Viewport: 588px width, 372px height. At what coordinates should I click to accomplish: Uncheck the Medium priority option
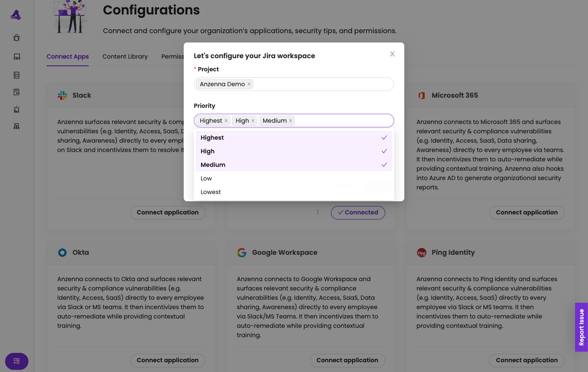coord(294,165)
